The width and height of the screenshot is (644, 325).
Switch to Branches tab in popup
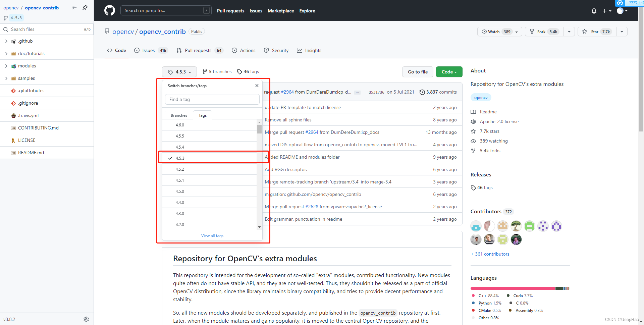click(x=179, y=115)
